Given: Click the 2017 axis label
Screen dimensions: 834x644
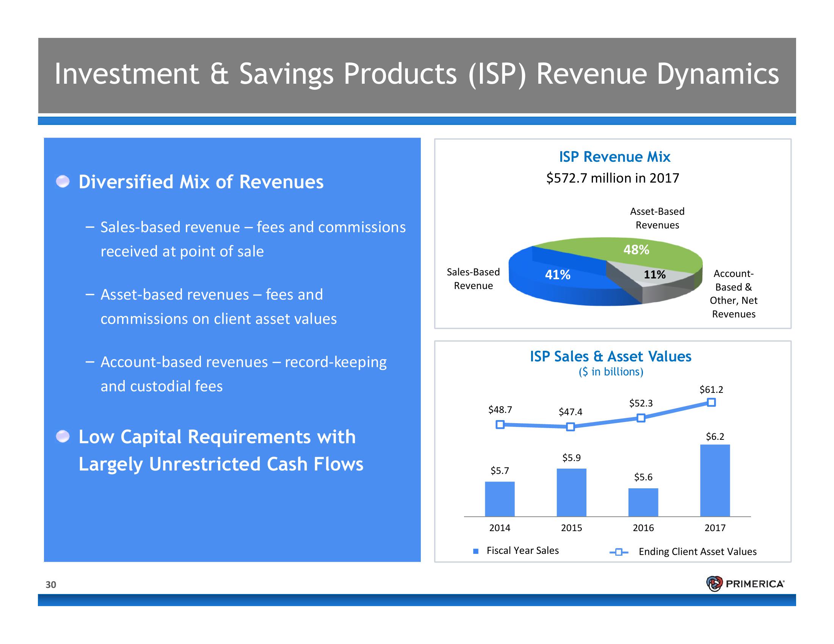Looking at the screenshot, I should [x=715, y=528].
